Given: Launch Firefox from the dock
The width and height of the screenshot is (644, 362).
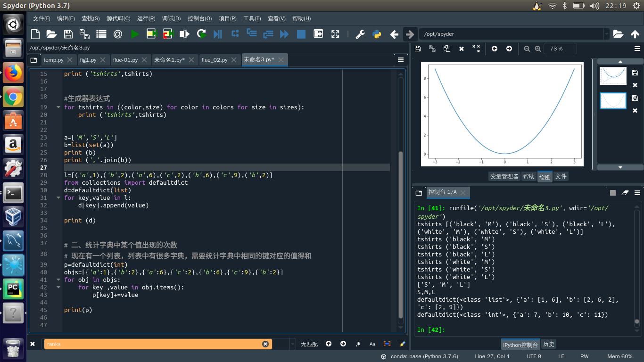Looking at the screenshot, I should (13, 73).
